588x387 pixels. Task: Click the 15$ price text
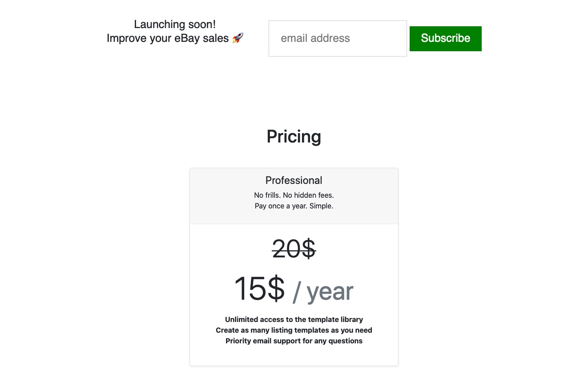coord(259,289)
